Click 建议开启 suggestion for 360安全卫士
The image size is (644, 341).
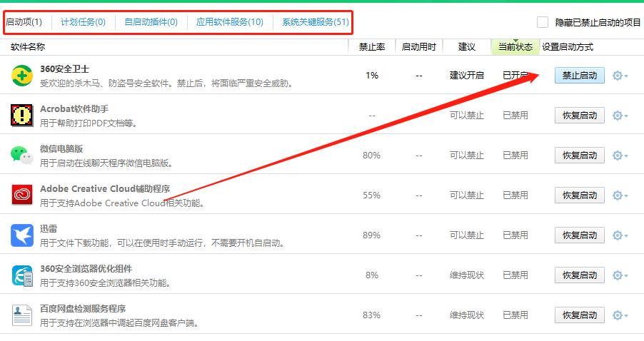click(x=467, y=76)
